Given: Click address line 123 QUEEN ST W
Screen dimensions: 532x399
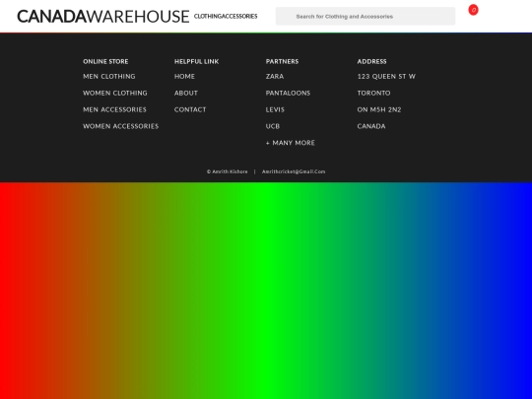Looking at the screenshot, I should pyautogui.click(x=386, y=76).
